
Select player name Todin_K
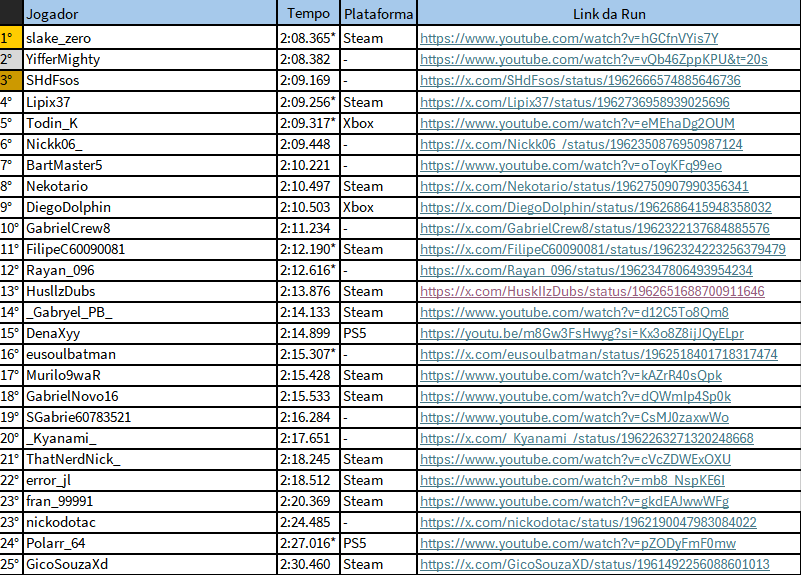[52, 123]
